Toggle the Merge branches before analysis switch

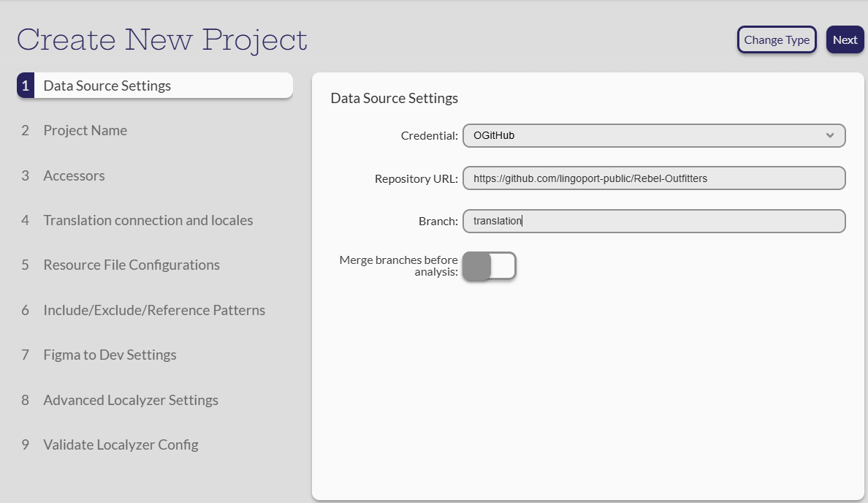click(x=490, y=266)
